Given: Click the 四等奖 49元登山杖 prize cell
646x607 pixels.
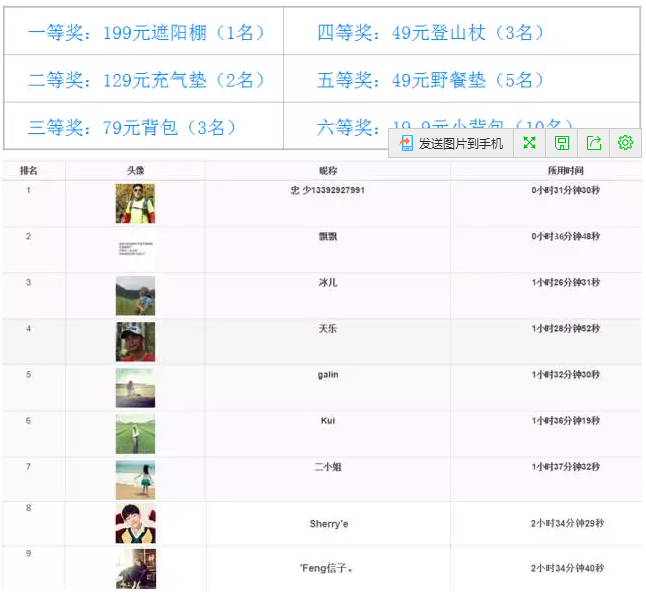Looking at the screenshot, I should coord(431,33).
